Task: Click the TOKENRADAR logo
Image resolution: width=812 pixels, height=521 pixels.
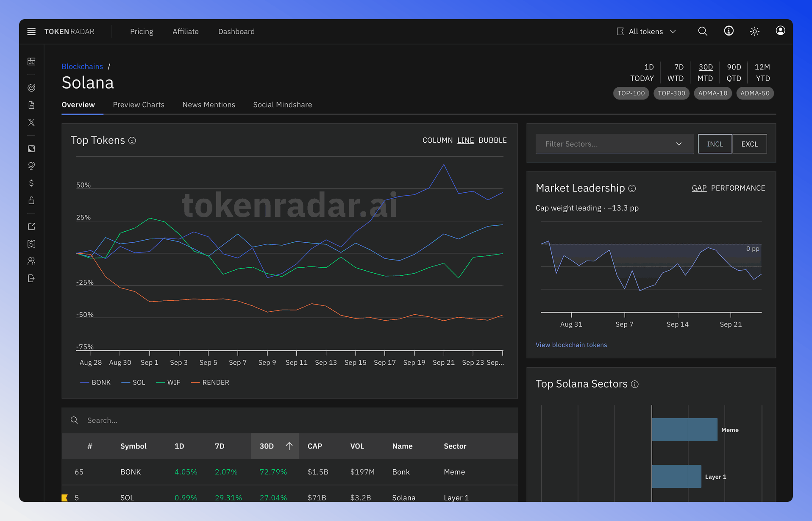Action: [x=70, y=31]
